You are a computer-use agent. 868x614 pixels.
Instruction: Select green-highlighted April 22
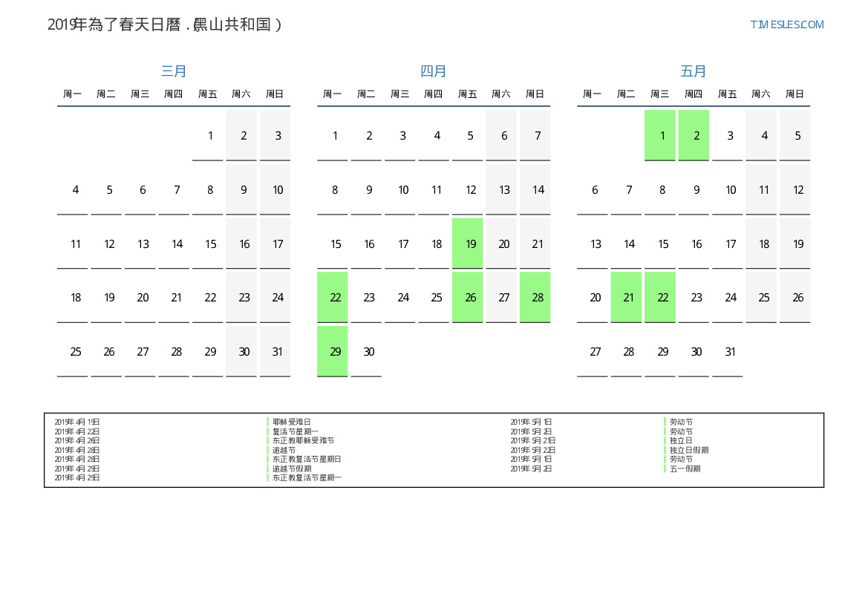pyautogui.click(x=333, y=298)
